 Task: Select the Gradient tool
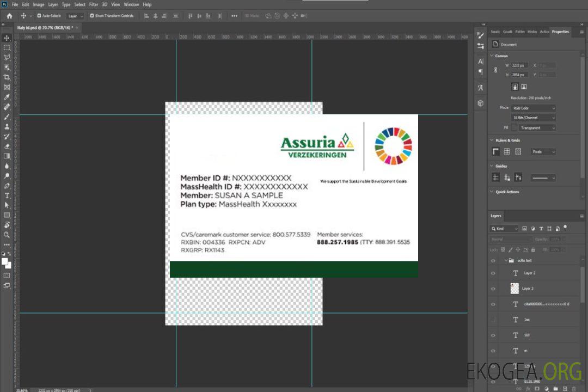[7, 156]
